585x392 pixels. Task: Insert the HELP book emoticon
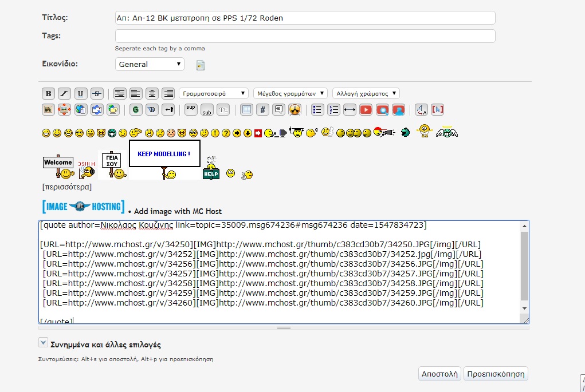coord(211,168)
